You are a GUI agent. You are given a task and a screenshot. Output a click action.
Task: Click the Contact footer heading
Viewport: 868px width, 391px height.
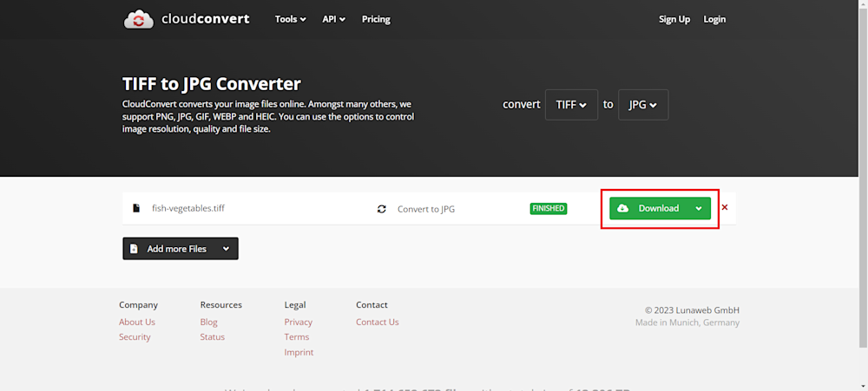click(x=372, y=304)
